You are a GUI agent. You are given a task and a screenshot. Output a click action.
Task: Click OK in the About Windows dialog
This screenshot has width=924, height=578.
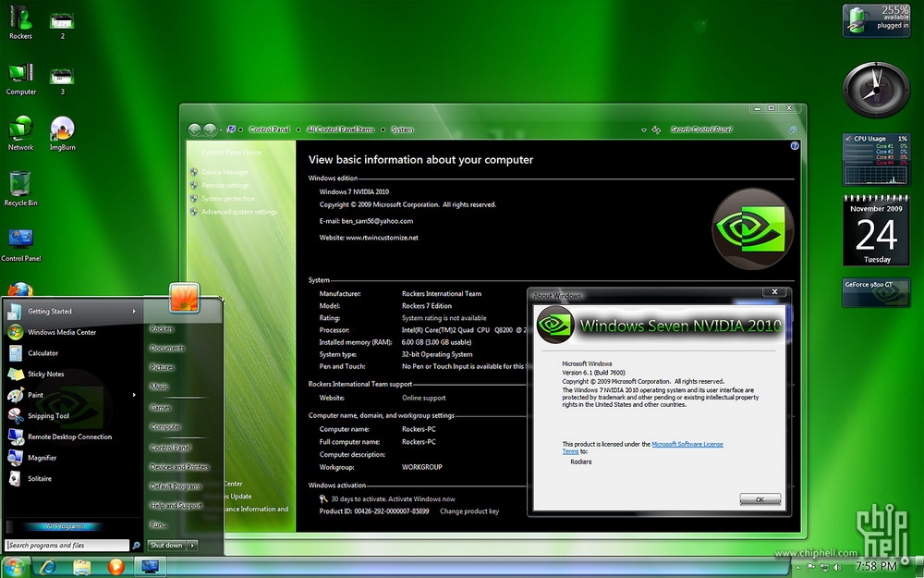[x=760, y=499]
